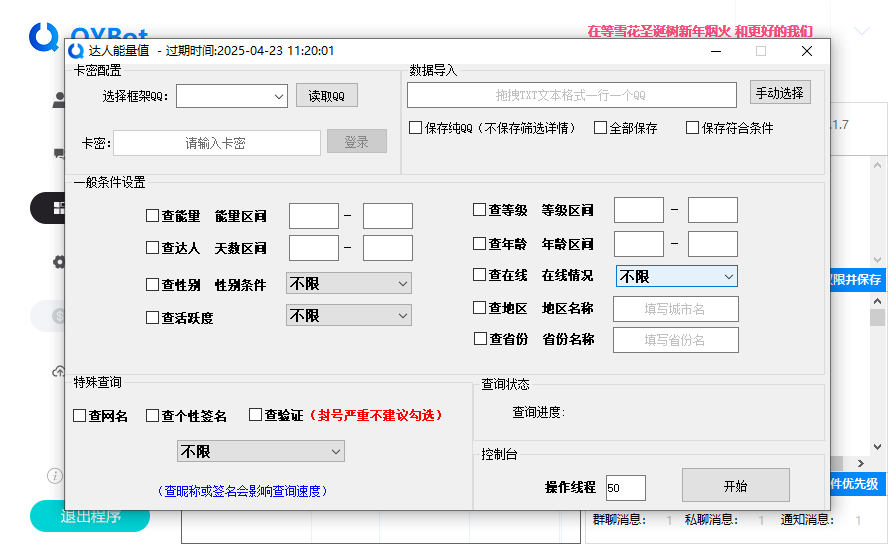The height and width of the screenshot is (552, 896).
Task: Check the 查在线 option
Action: [x=480, y=276]
